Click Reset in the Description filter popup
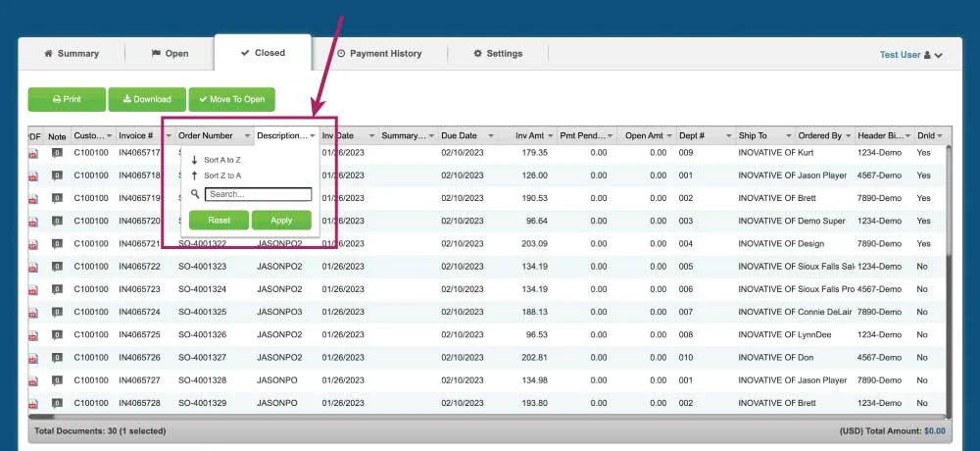The width and height of the screenshot is (980, 451). click(x=220, y=221)
